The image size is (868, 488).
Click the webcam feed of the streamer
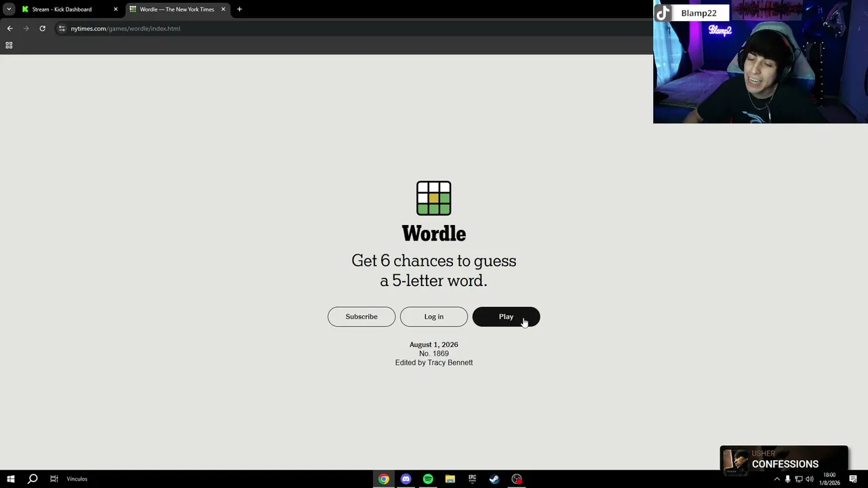point(760,62)
